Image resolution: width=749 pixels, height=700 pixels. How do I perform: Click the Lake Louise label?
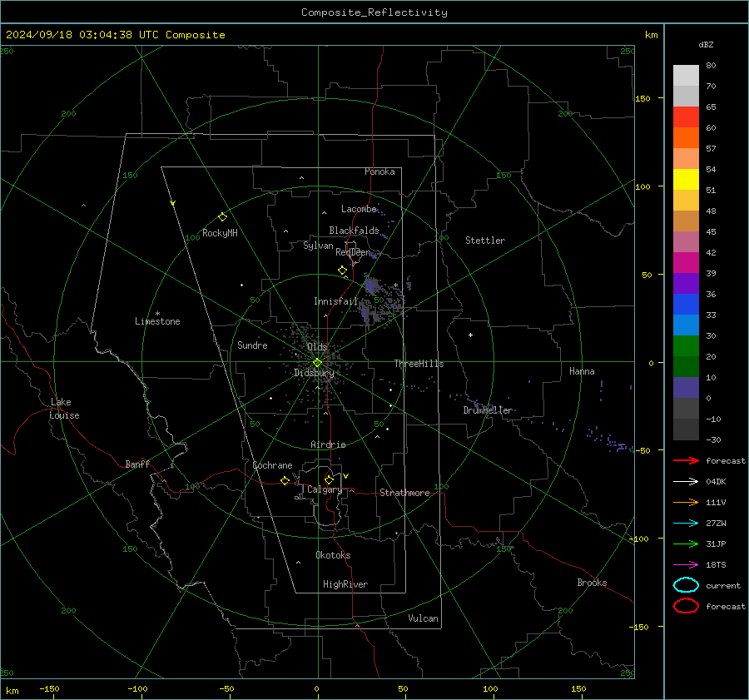click(64, 409)
